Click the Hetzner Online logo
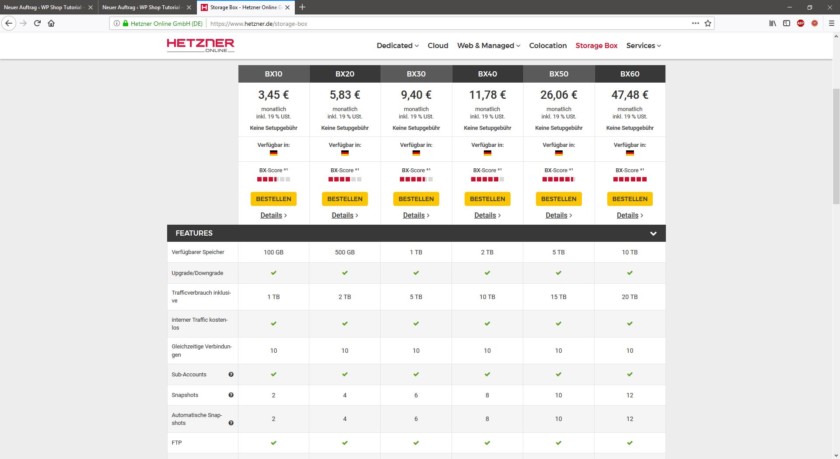Screen dimensions: 840x459 click(200, 46)
